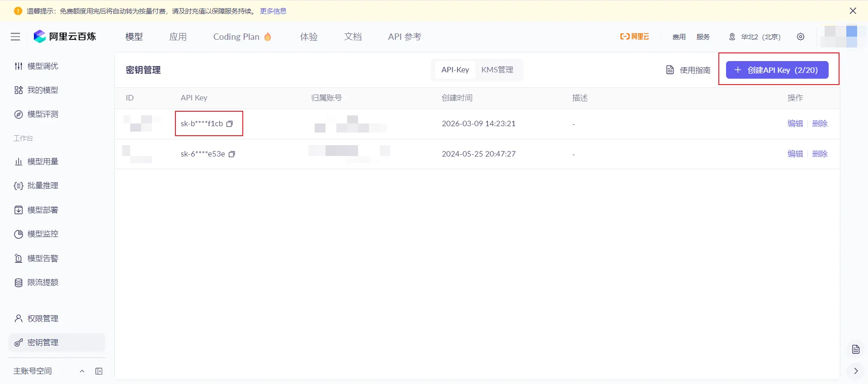Open the hamburger menu icon

click(15, 37)
